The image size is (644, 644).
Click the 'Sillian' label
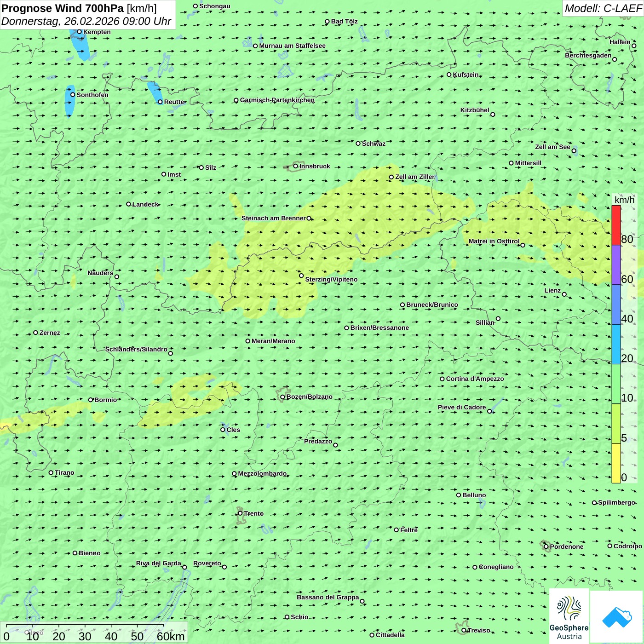tap(485, 322)
